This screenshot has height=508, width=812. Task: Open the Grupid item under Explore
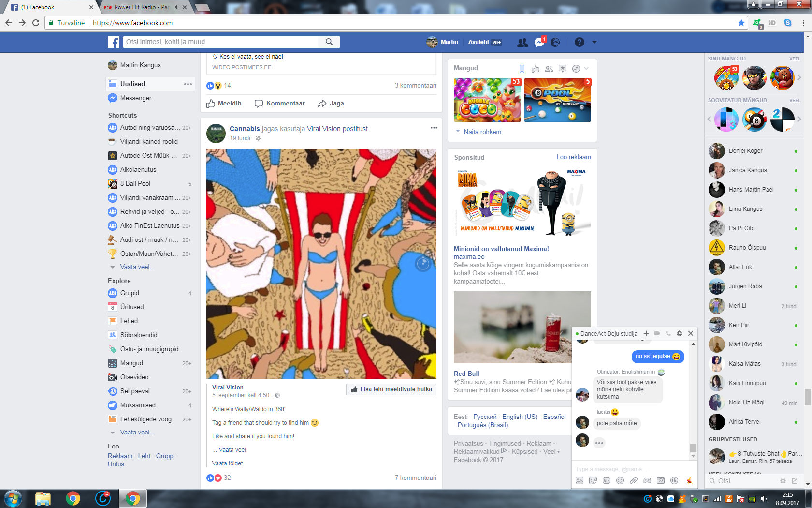[130, 293]
